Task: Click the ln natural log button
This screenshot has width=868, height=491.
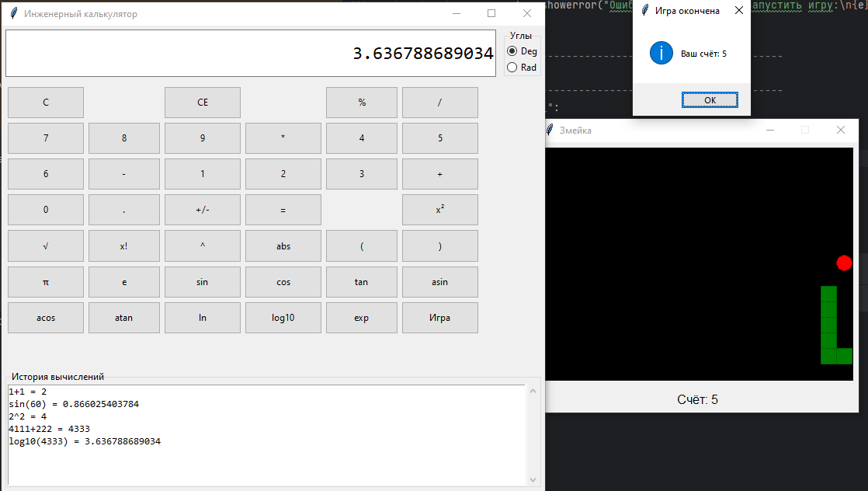Action: click(203, 318)
